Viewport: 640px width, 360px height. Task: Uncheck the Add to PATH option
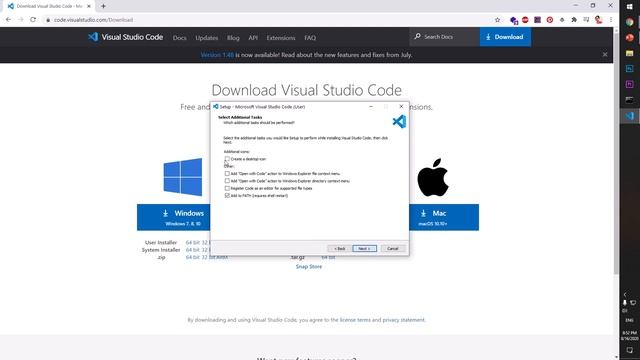(x=227, y=196)
